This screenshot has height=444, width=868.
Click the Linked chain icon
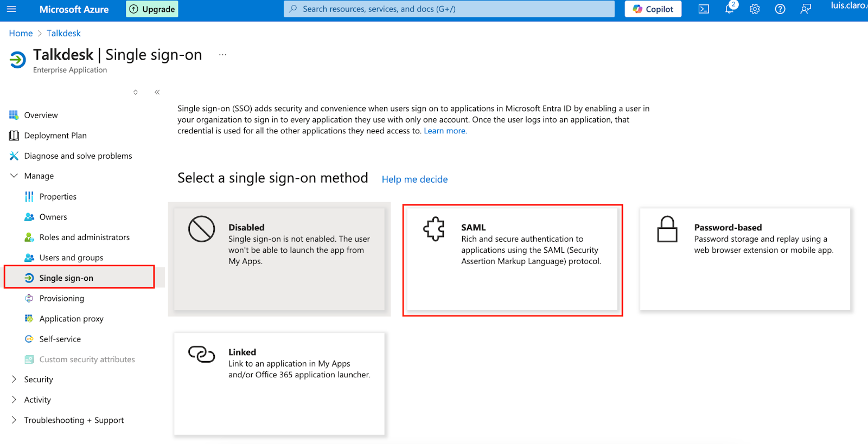(202, 354)
